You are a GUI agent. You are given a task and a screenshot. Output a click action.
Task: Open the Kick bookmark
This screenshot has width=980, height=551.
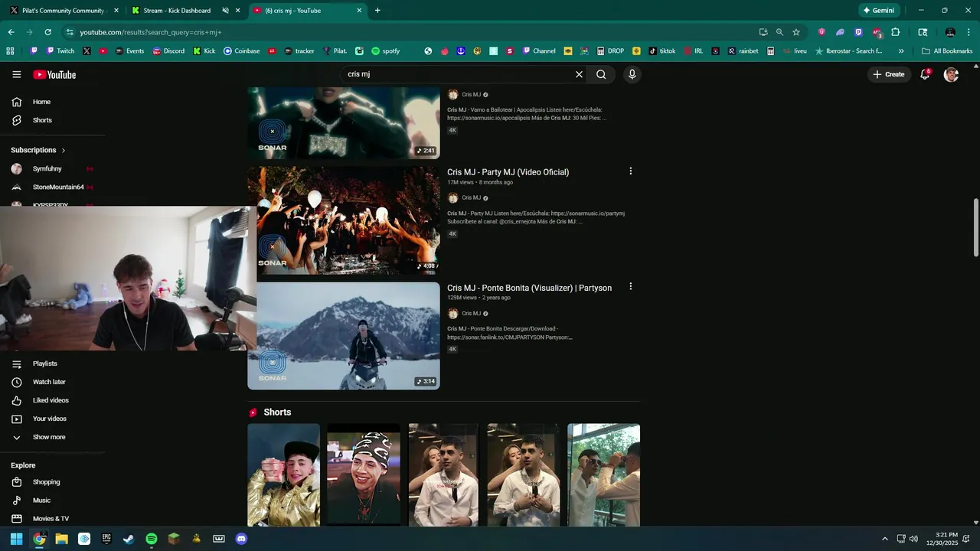[x=204, y=51]
